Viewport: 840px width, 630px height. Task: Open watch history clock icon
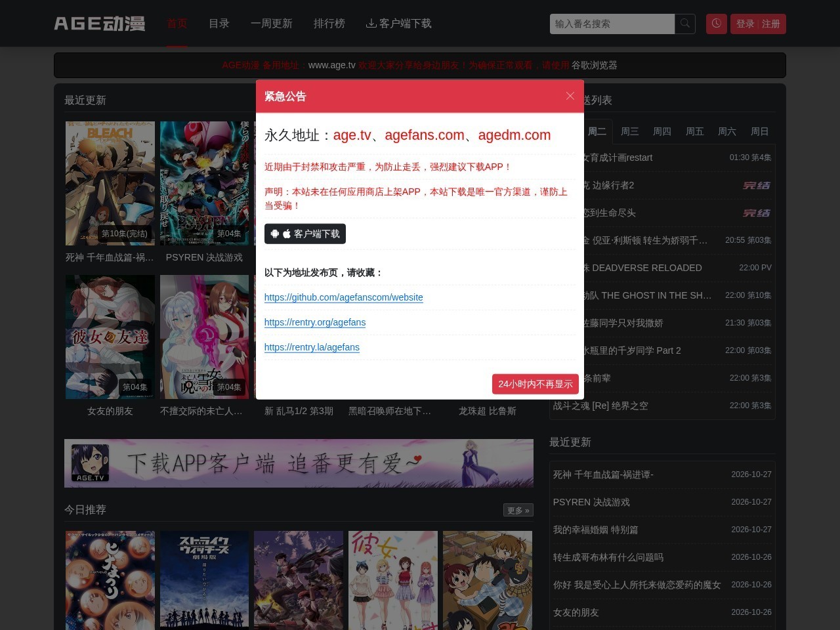(716, 24)
